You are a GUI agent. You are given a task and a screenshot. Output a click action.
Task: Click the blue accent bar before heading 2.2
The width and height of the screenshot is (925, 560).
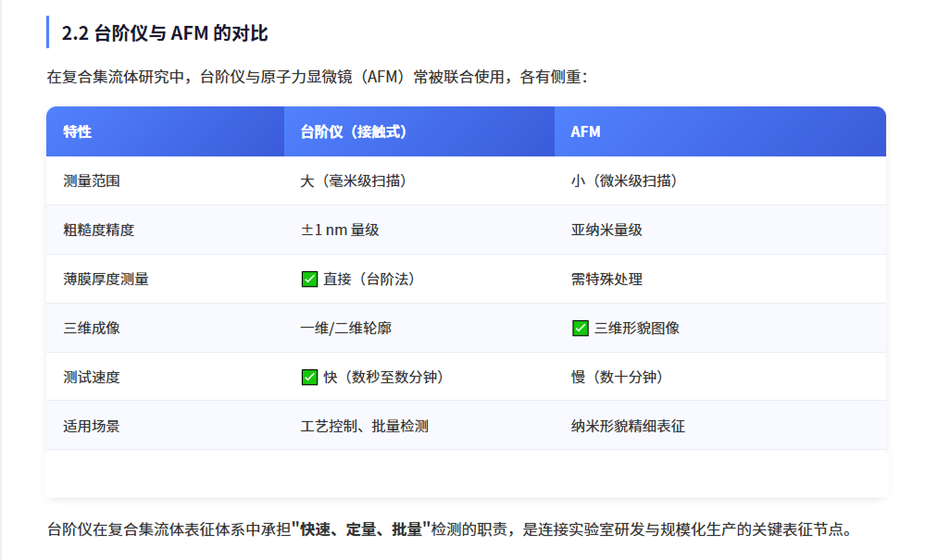click(46, 31)
